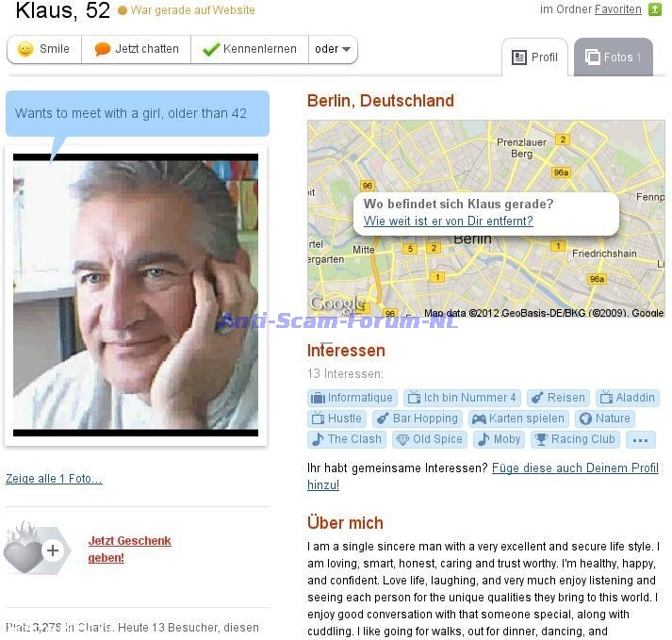Click Jetzt Geschenk geben link
The height and width of the screenshot is (640, 672).
coord(129,550)
